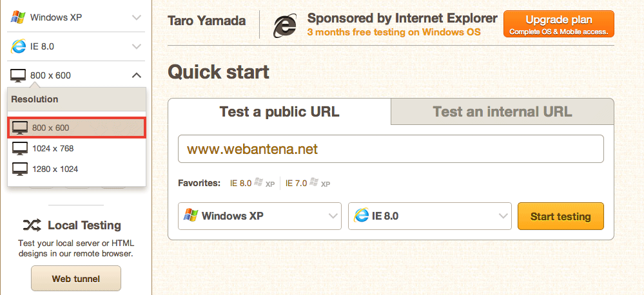Click the Upgrade plan button
This screenshot has height=295, width=644.
(558, 24)
